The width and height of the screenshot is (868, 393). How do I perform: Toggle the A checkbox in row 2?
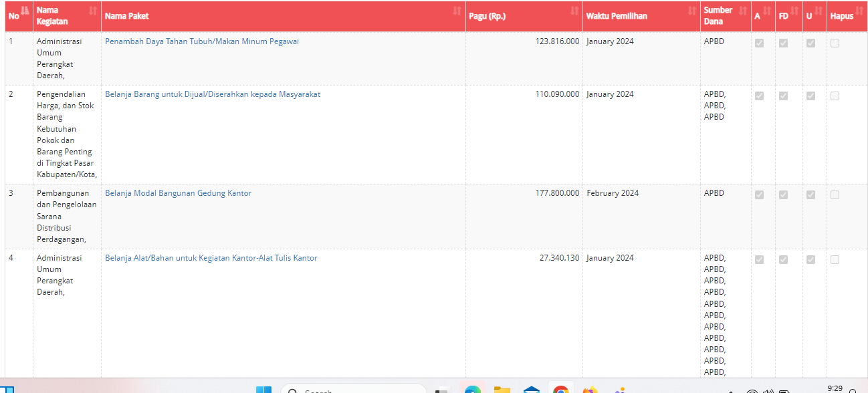pyautogui.click(x=759, y=96)
